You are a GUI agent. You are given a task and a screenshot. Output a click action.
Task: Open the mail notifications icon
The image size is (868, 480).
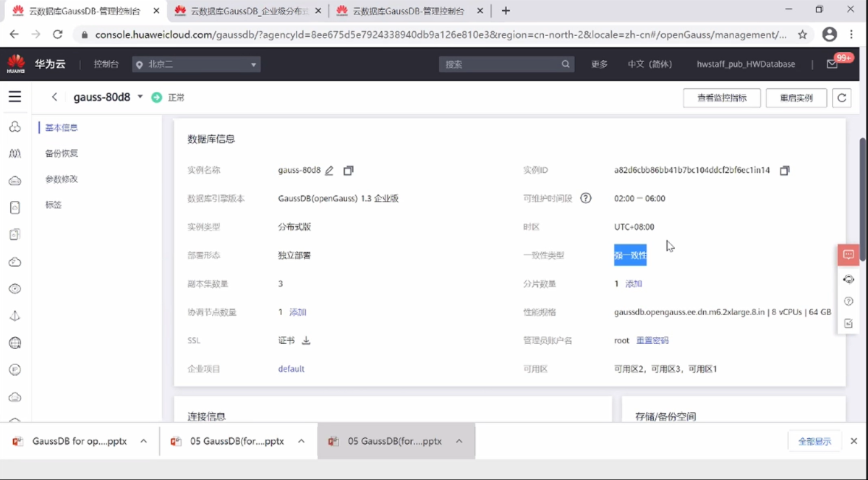[832, 64]
